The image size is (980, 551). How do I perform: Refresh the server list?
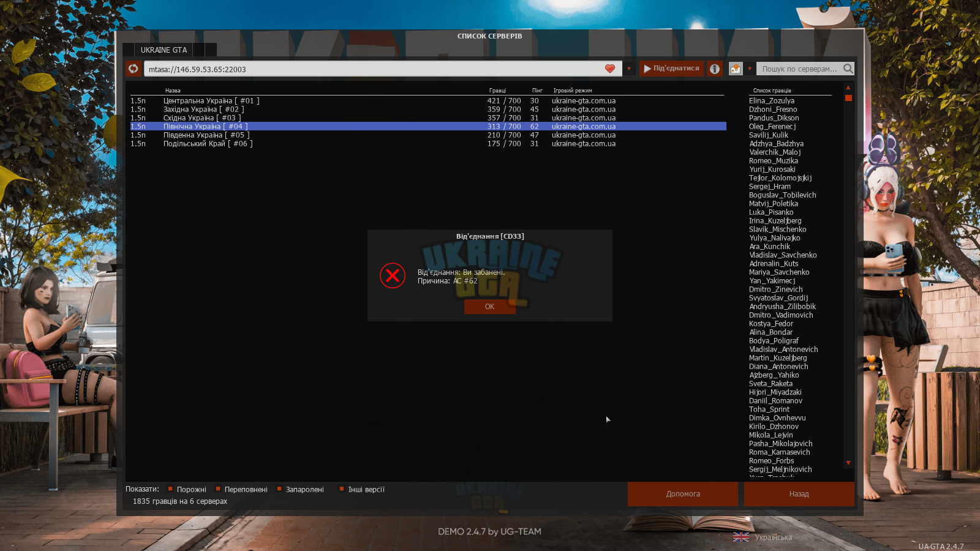coord(134,69)
